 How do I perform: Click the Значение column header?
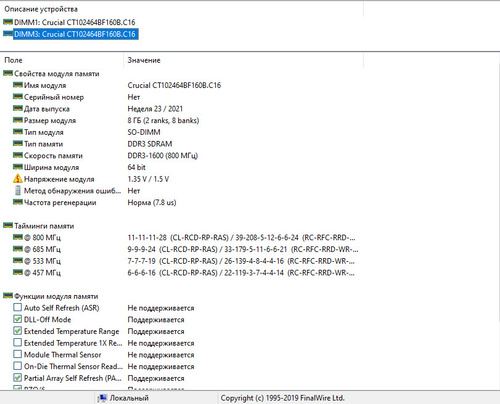coord(244,60)
